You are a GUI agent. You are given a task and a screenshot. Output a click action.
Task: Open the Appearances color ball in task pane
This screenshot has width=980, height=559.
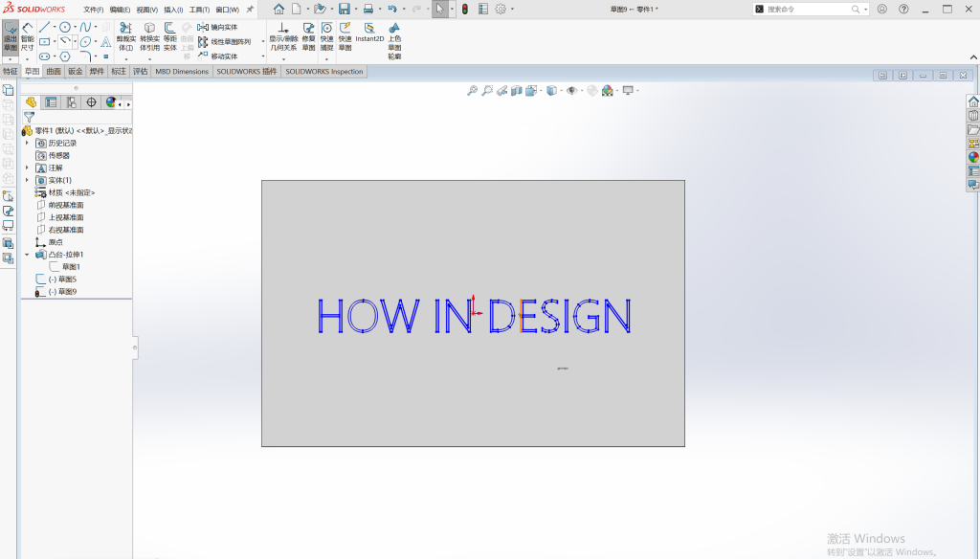click(973, 157)
